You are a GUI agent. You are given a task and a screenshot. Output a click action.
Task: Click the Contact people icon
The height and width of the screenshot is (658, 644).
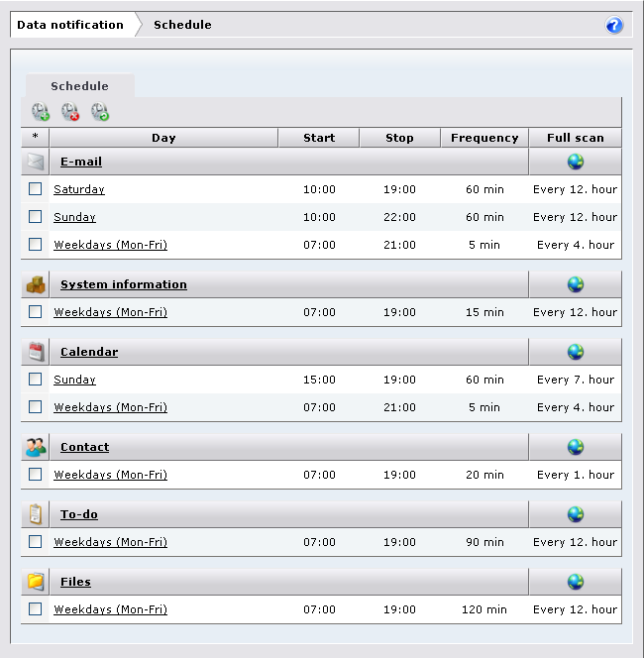pos(36,447)
